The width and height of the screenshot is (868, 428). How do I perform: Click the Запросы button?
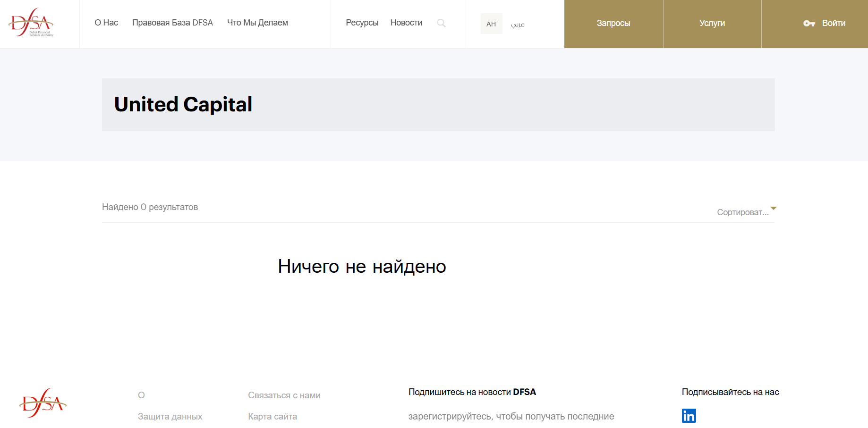[x=613, y=24]
